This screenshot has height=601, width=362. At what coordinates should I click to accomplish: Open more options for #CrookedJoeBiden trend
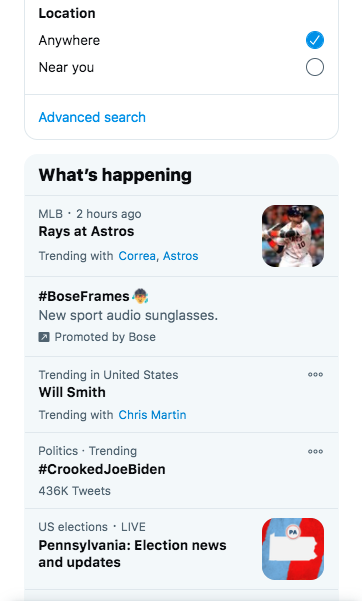[315, 451]
